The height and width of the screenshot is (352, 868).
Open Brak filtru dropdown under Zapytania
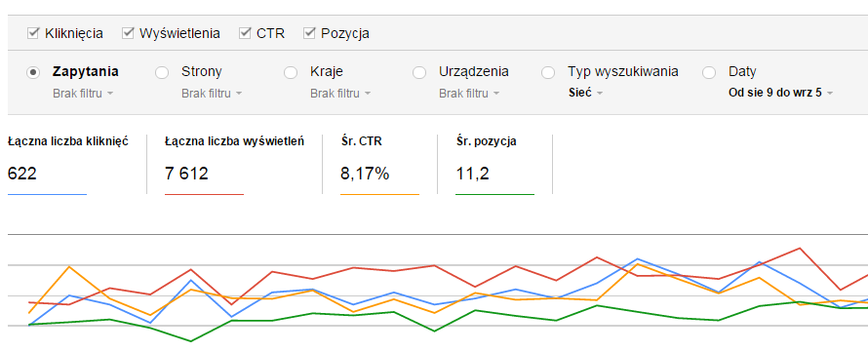(83, 94)
